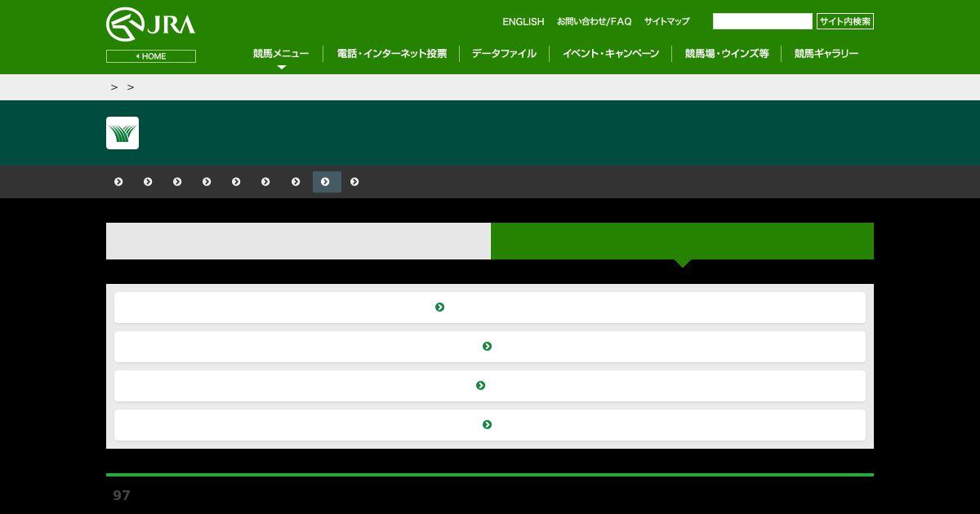Viewport: 980px width, 514px height.
Task: Click the last arrow icon after the highlighted one
Action: click(x=354, y=182)
